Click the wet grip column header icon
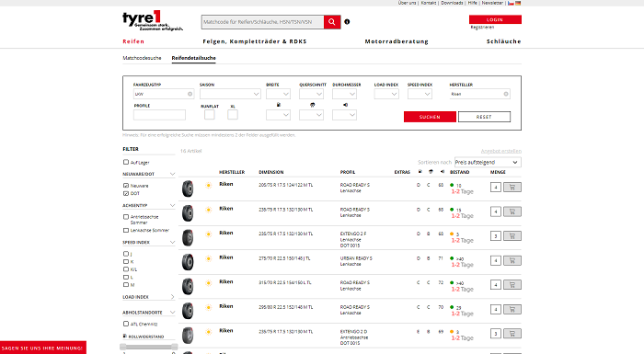Image resolution: width=644 pixels, height=354 pixels. pyautogui.click(x=431, y=172)
